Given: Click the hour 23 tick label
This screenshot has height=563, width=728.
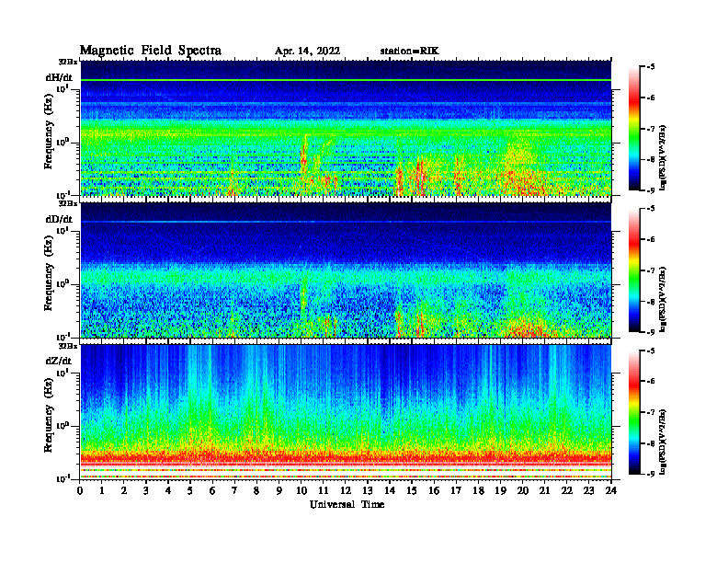Looking at the screenshot, I should tap(588, 490).
